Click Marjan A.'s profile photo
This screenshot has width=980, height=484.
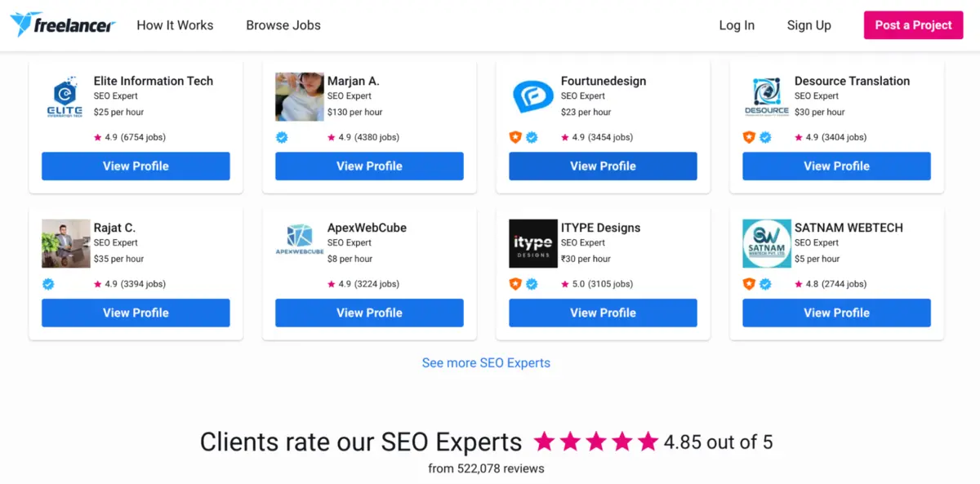(299, 95)
